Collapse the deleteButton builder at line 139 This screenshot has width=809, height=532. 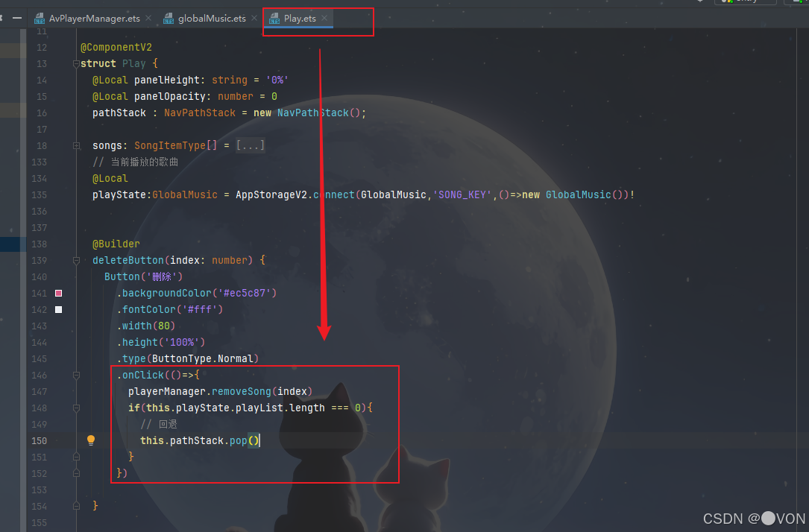click(x=76, y=261)
